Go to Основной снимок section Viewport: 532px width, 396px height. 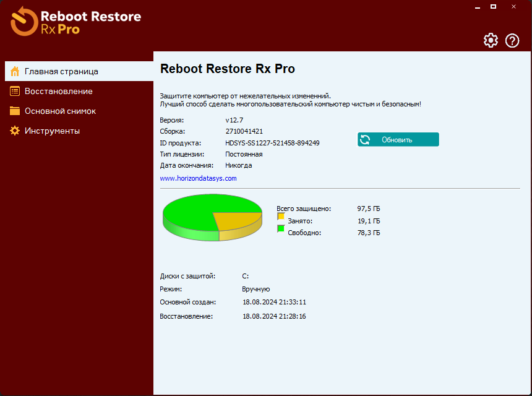(x=79, y=111)
